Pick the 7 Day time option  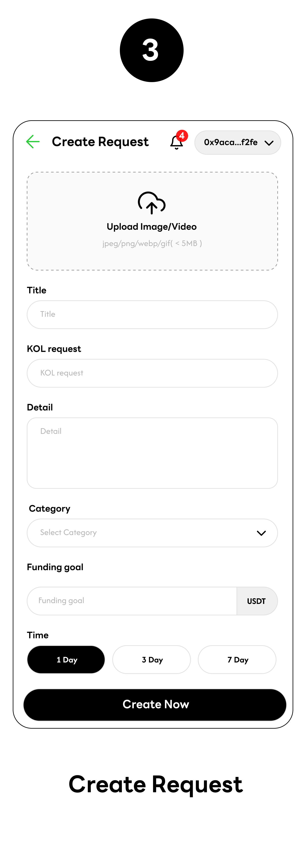[x=237, y=659]
